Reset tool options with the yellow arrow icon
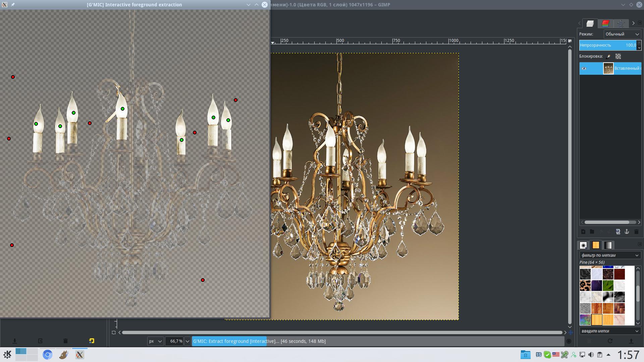 (92, 341)
